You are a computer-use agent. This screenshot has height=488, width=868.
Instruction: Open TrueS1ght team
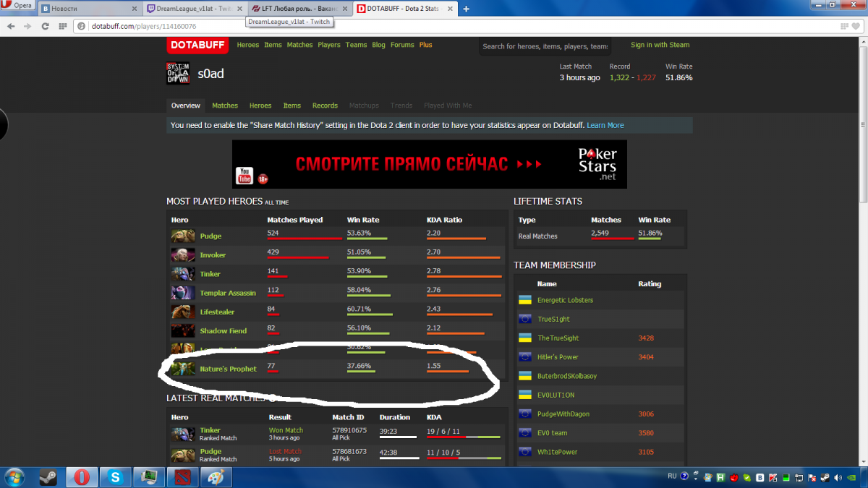click(x=553, y=319)
